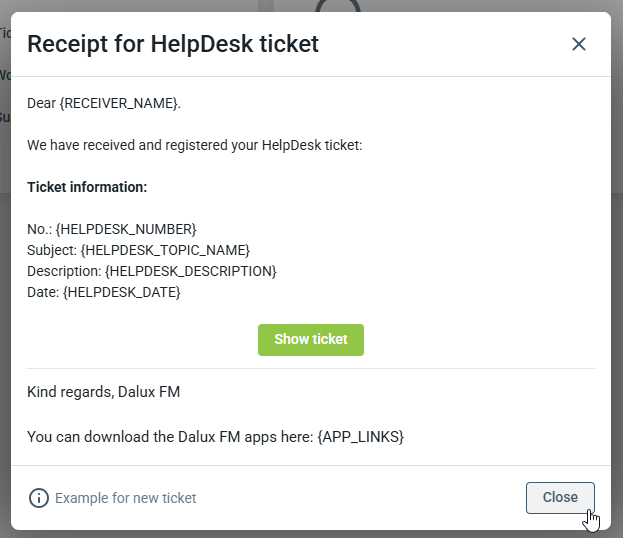The height and width of the screenshot is (538, 623).
Task: Click the {HELPDESK_DATE} placeholder
Action: pyautogui.click(x=122, y=292)
